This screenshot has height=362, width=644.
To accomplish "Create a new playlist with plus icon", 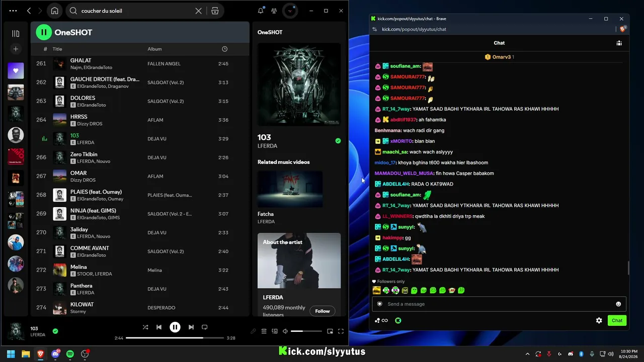I will pos(16,49).
